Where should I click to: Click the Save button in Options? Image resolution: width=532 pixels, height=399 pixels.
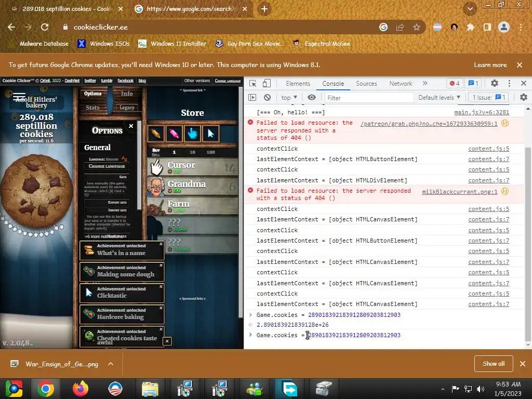click(x=107, y=177)
